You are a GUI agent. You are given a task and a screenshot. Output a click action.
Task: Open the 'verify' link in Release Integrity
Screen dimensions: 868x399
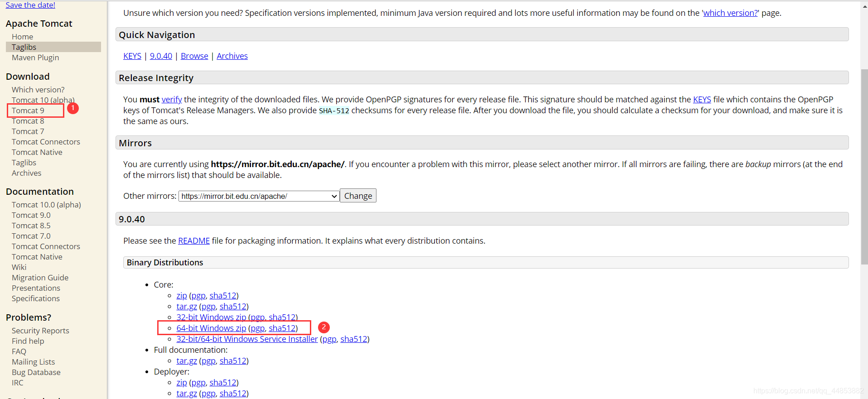(172, 100)
